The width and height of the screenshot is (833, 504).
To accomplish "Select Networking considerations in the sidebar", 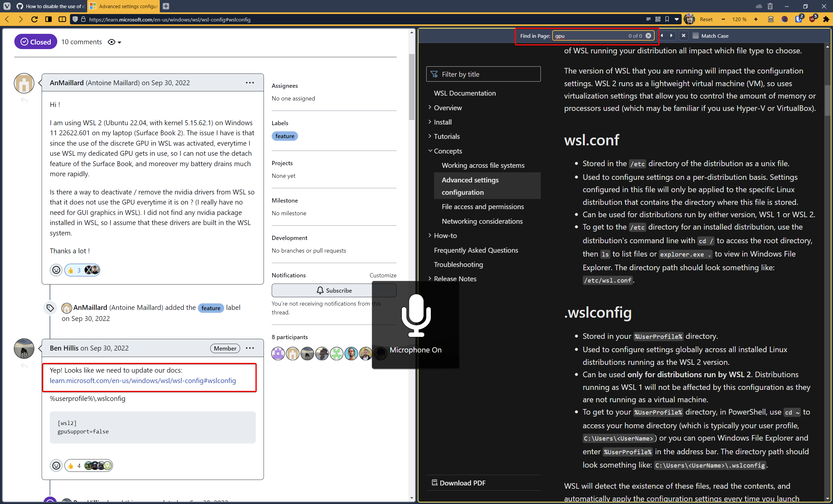I will 482,221.
